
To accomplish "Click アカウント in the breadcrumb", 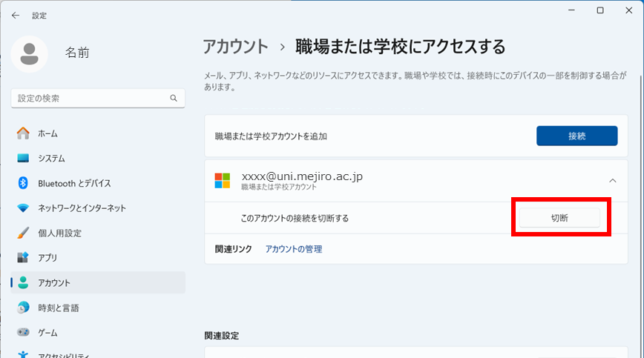I will 235,47.
